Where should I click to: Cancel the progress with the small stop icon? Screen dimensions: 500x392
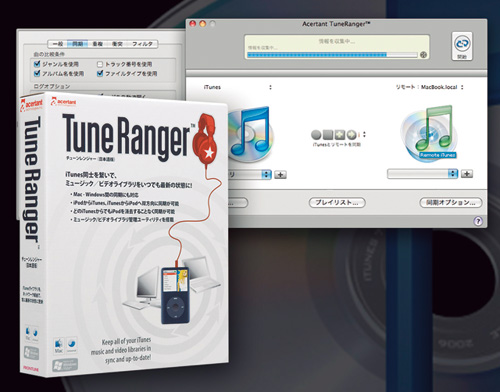[x=423, y=55]
